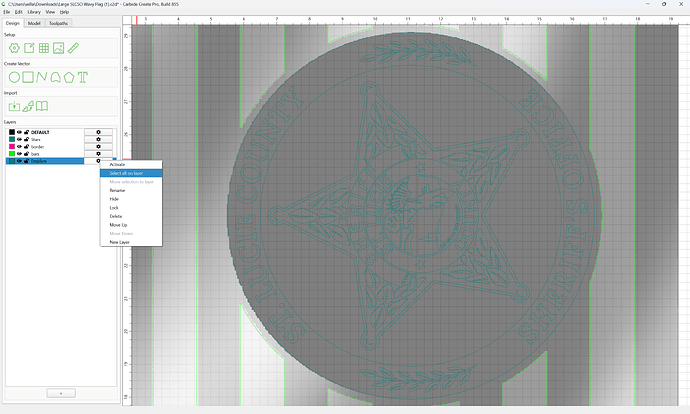Open the design library book icon
This screenshot has width=690, height=414.
pos(42,106)
